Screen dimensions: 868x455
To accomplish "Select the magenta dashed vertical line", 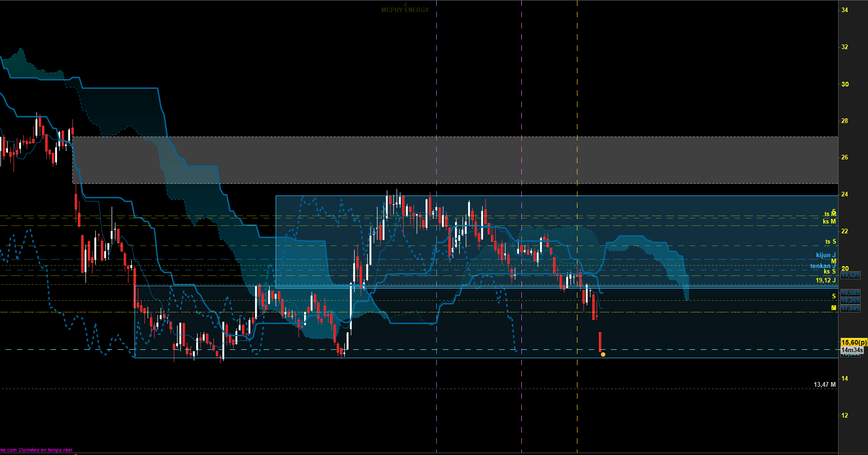I will point(522,227).
